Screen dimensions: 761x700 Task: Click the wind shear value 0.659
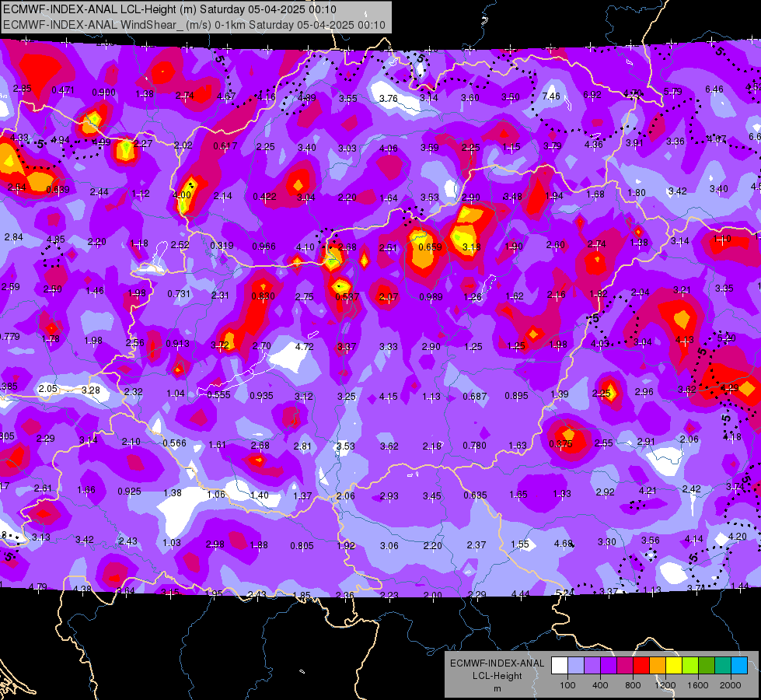(430, 247)
